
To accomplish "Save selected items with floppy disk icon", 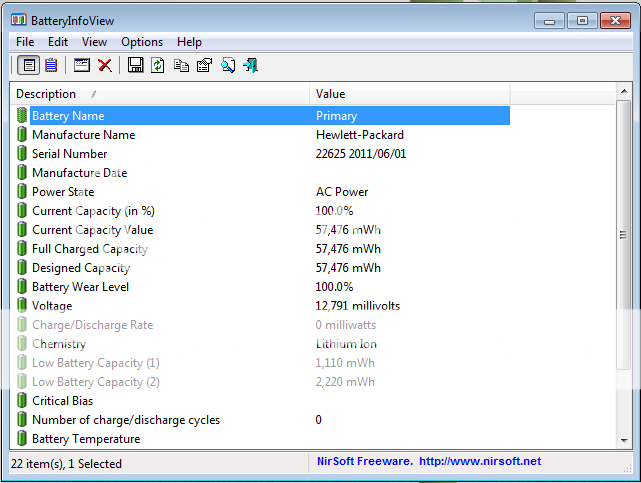I will pos(135,65).
